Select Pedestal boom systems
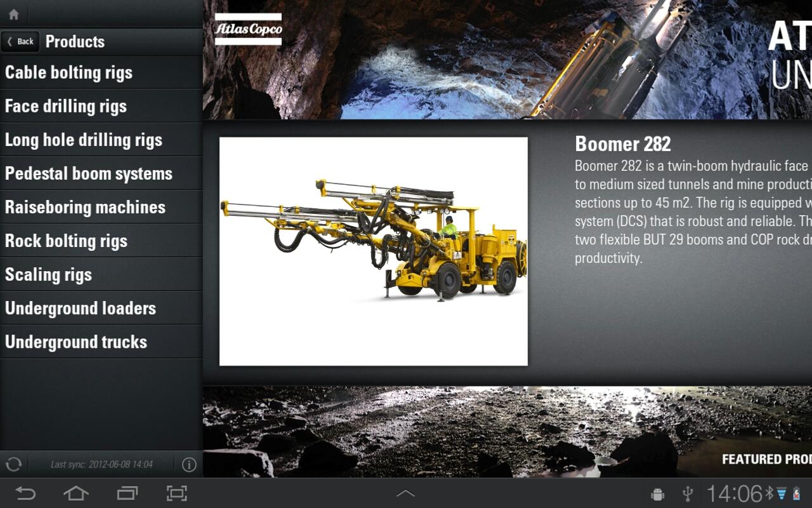This screenshot has width=812, height=508. click(101, 173)
